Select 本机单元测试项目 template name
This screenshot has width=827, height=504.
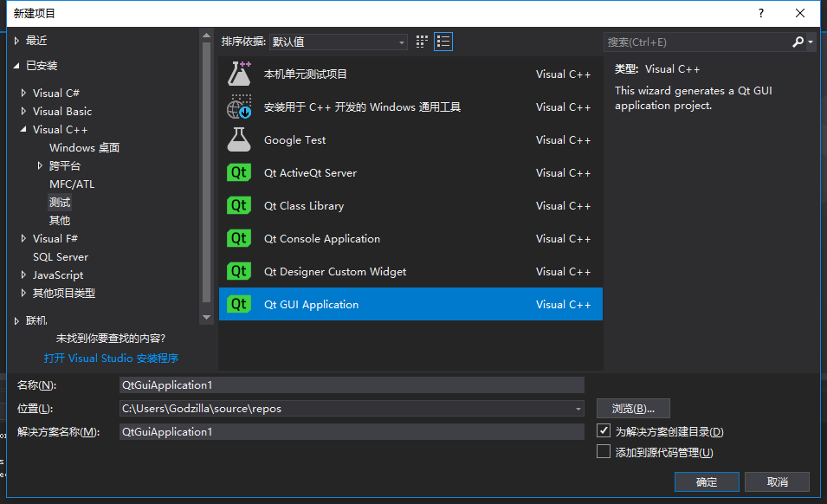coord(306,74)
